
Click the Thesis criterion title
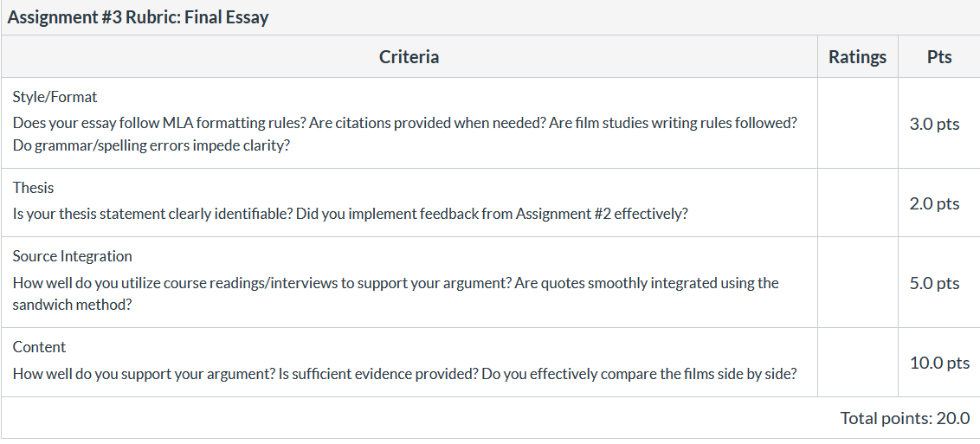(33, 188)
